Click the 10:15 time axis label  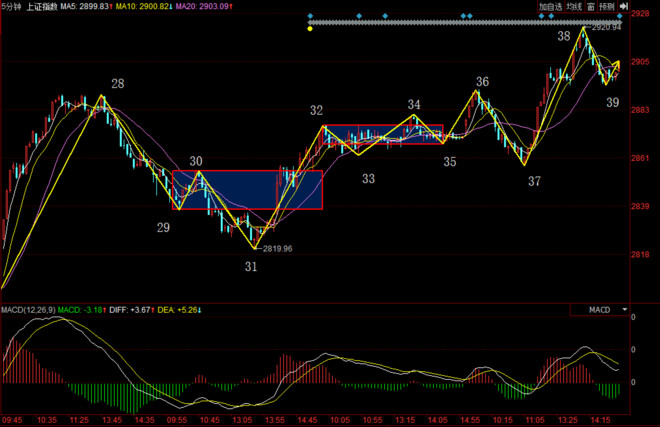(x=503, y=420)
